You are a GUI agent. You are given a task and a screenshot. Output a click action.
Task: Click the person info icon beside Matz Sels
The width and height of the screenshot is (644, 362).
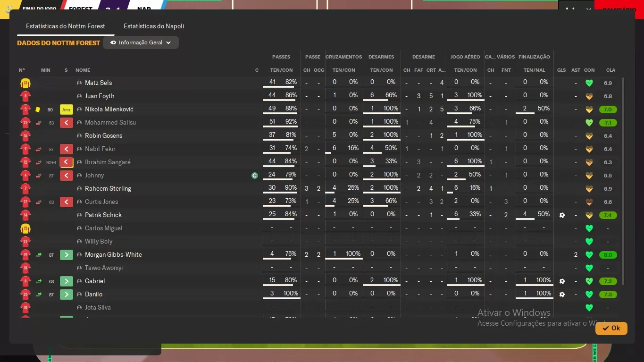pyautogui.click(x=79, y=83)
